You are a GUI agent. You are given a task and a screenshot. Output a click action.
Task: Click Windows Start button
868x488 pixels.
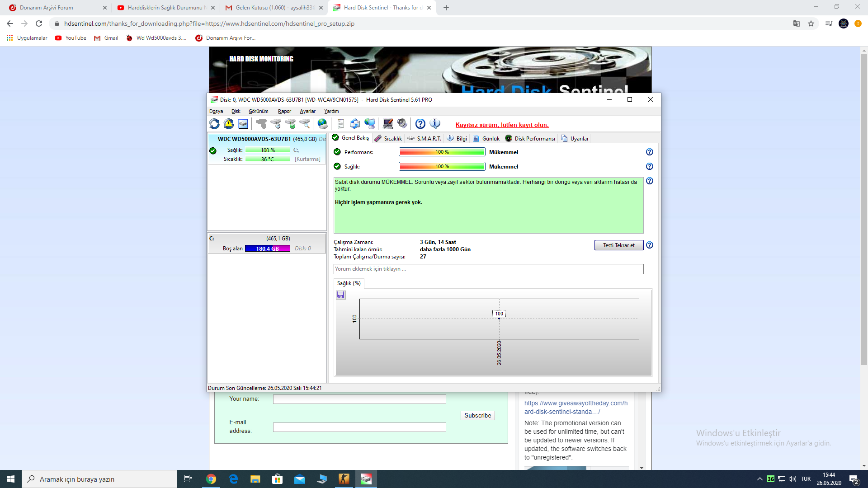[x=11, y=479]
